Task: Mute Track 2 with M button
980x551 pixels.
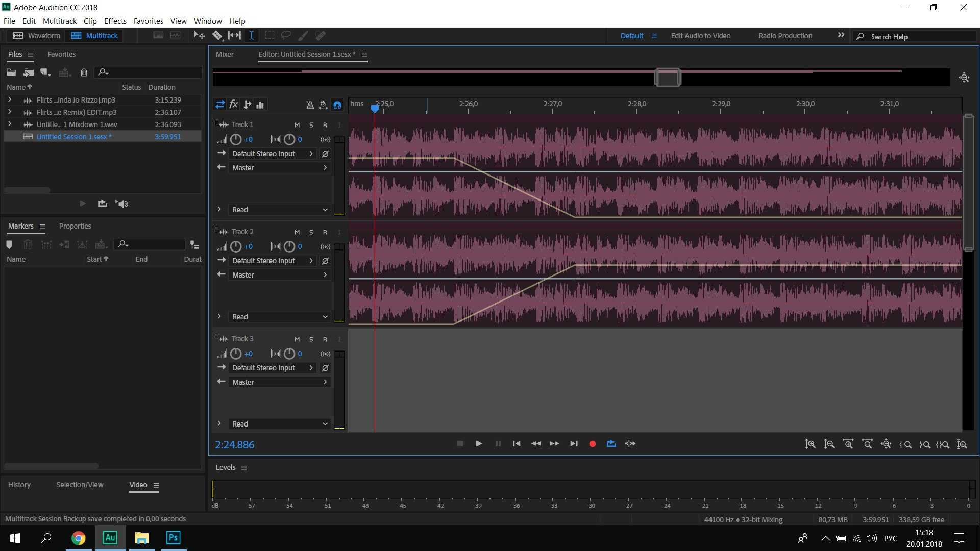Action: coord(297,232)
